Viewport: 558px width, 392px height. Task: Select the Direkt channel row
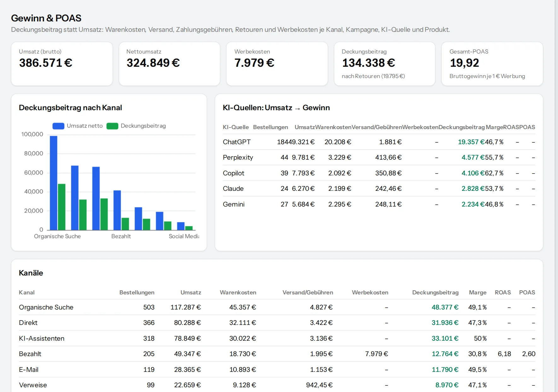click(277, 323)
